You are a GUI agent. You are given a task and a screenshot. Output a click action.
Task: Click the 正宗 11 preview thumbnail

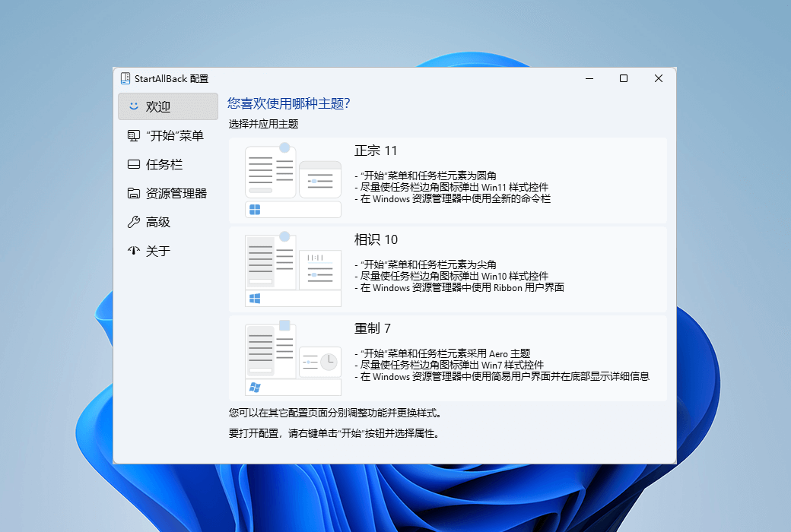pyautogui.click(x=292, y=180)
